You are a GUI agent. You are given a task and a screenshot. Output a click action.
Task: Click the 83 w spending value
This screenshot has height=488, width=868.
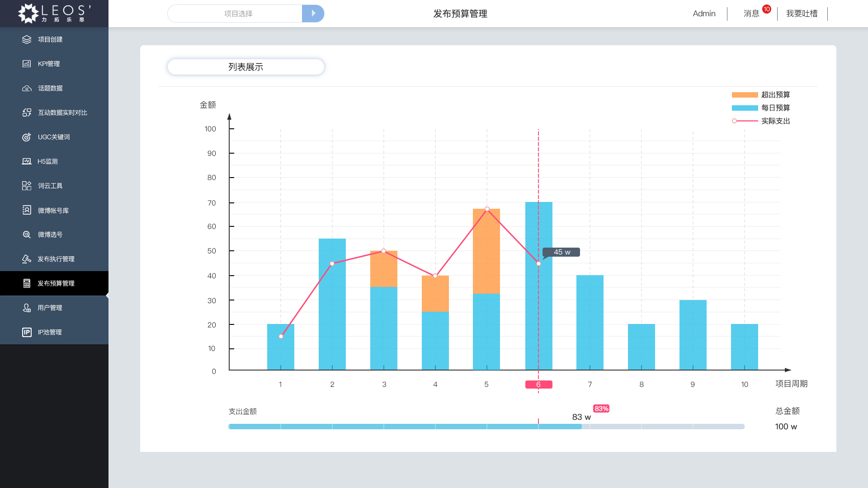click(581, 417)
